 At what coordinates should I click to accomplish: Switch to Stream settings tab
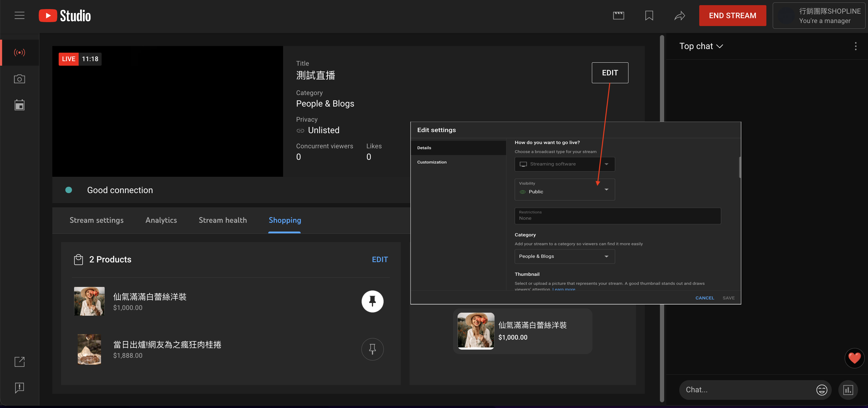[96, 220]
